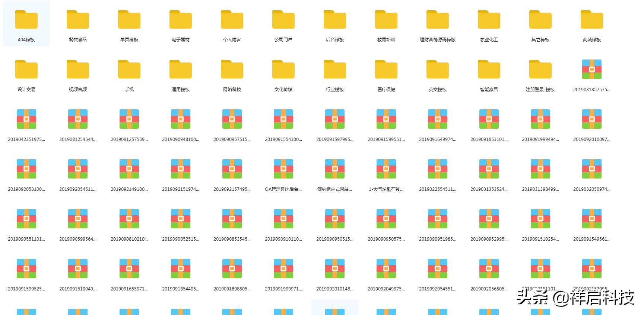Select the 简约响应式网站... archive

point(335,169)
